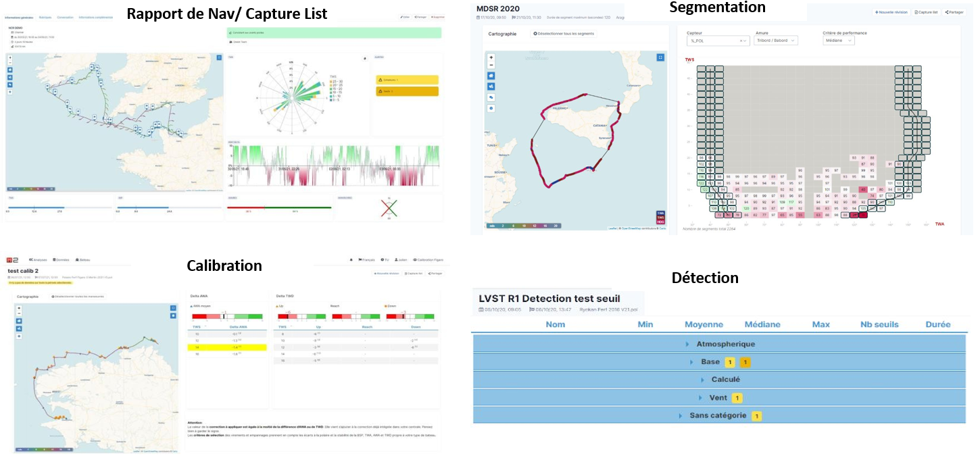The width and height of the screenshot is (980, 456).
Task: Click the BSP range slider in Rapport de Nav
Action: pyautogui.click(x=168, y=207)
